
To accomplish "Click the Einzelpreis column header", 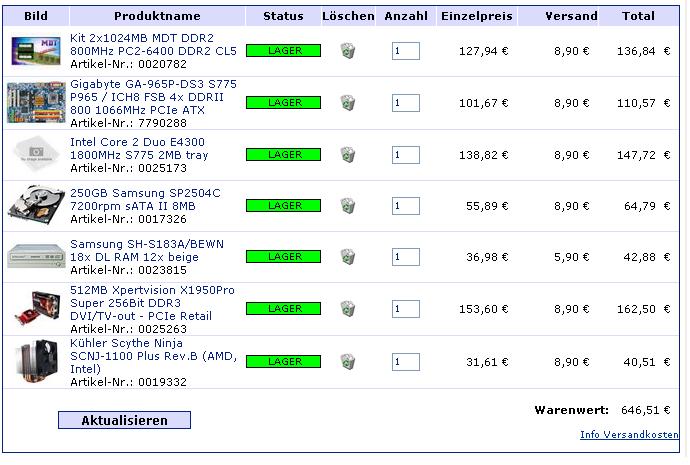I will [x=477, y=16].
